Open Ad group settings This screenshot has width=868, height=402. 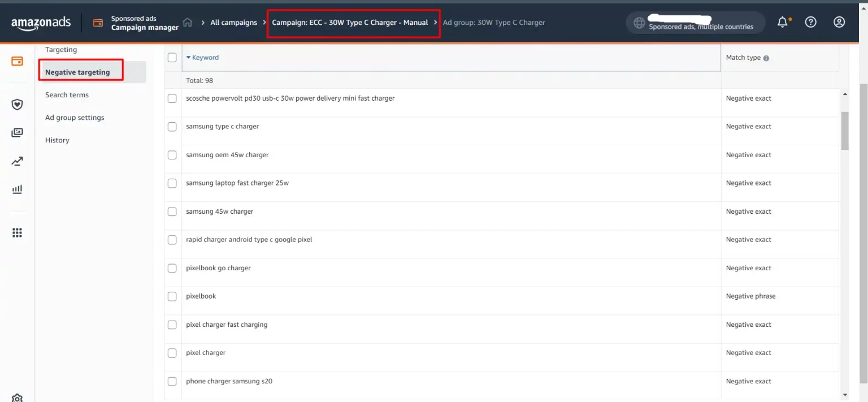[75, 118]
